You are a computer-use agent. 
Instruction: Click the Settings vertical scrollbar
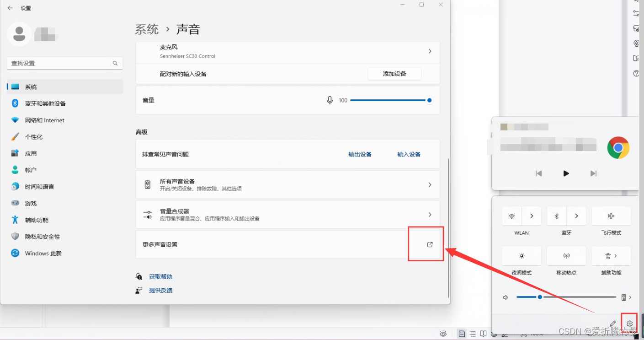coord(448,228)
